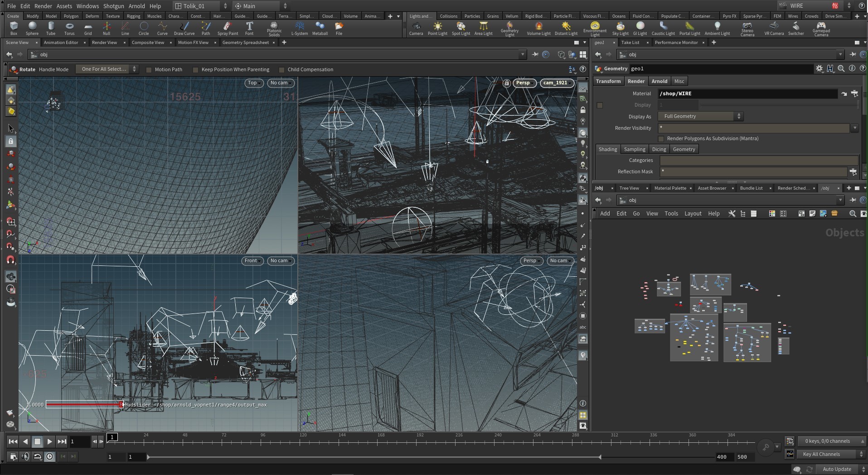This screenshot has width=868, height=475.
Task: Toggle Keep Position When Parenting
Action: pos(195,70)
